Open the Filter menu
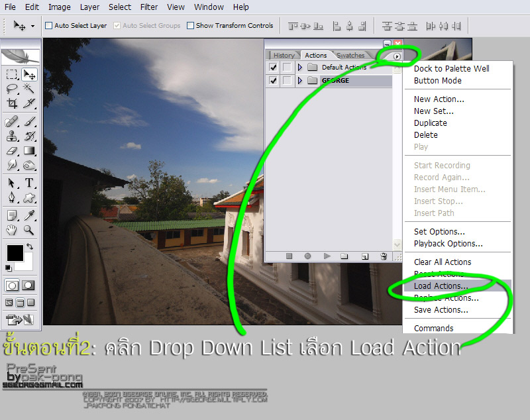 tap(149, 7)
